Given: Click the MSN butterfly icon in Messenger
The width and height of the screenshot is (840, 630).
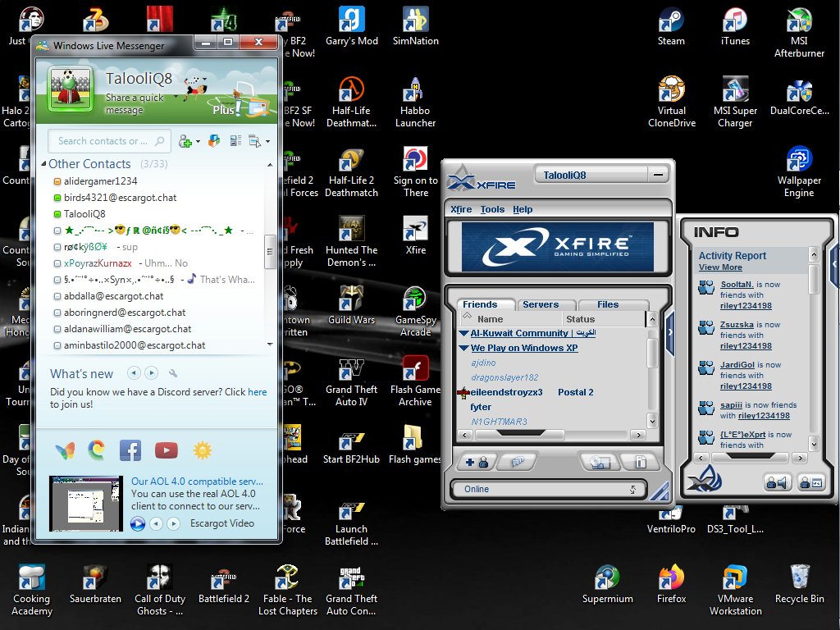Looking at the screenshot, I should pos(65,450).
